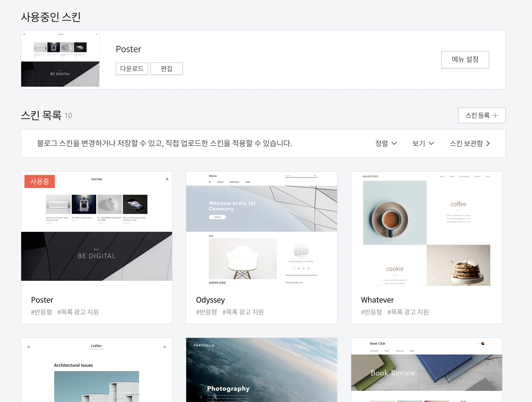Viewport: 532px width, 402px height.
Task: Click the 메뉴 설정 button
Action: tap(465, 59)
